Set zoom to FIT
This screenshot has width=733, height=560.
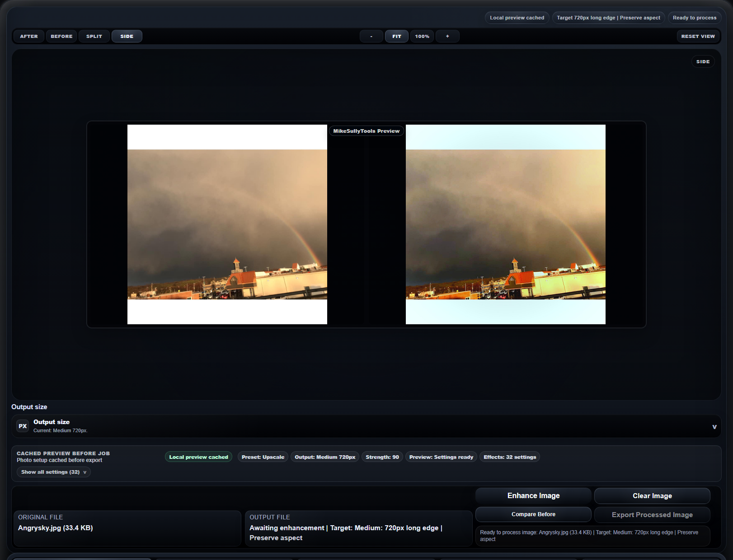[x=397, y=36]
